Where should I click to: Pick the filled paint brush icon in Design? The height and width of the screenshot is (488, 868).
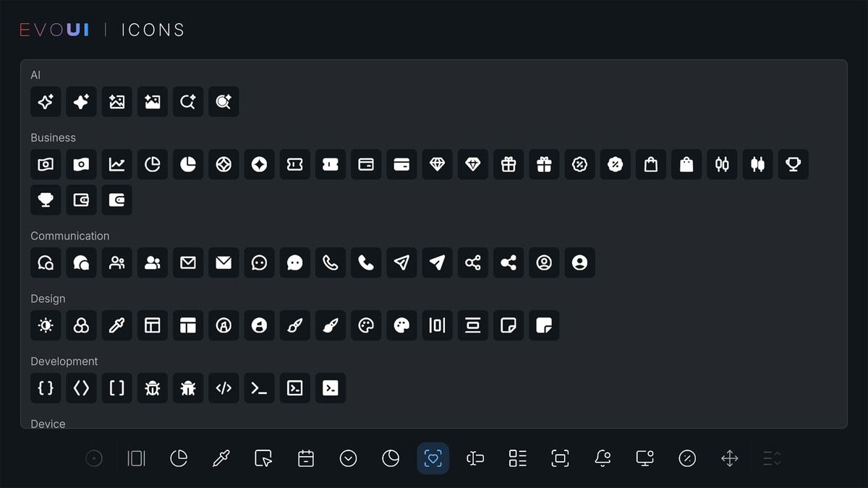[x=330, y=326]
